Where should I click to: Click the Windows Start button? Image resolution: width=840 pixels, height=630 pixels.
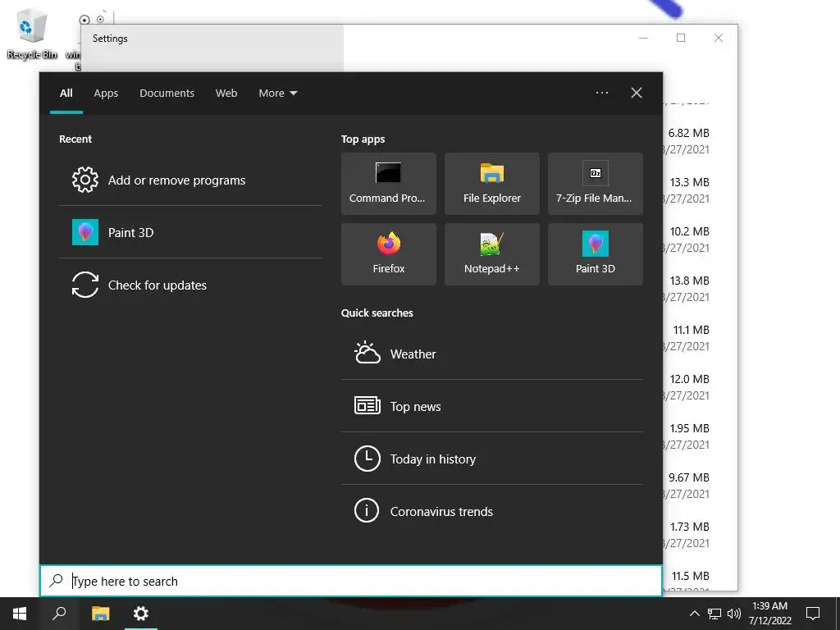coord(20,614)
